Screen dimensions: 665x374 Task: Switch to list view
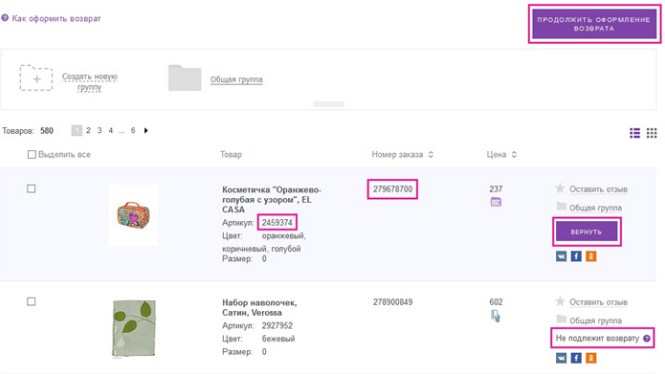[635, 133]
